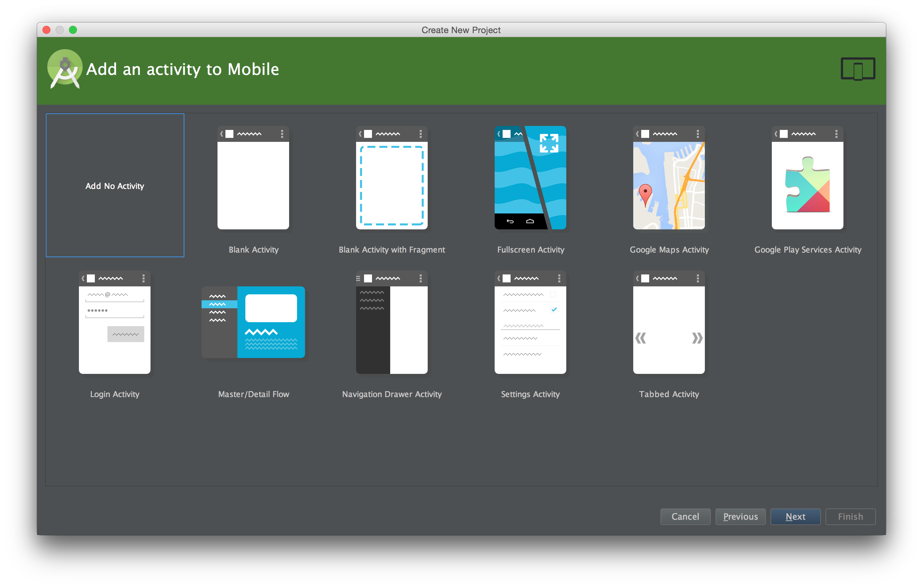
Task: Click the Login Activity text label
Action: [x=115, y=394]
